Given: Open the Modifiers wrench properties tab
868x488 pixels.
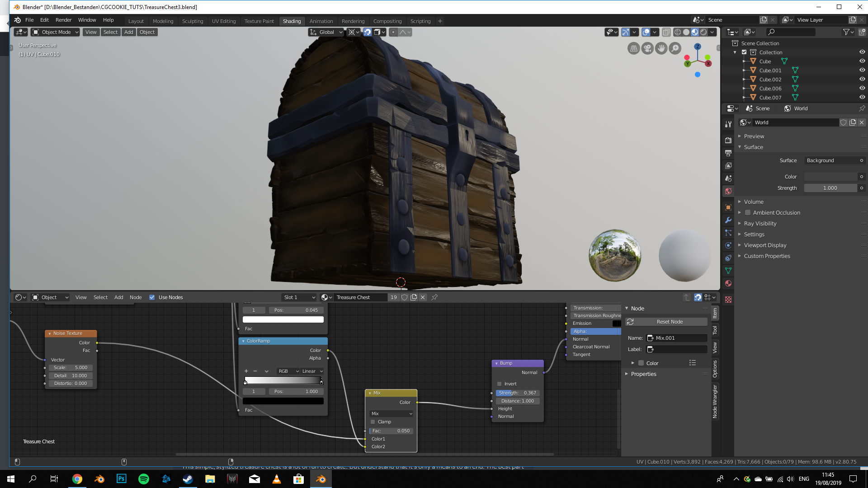Looking at the screenshot, I should click(x=728, y=220).
